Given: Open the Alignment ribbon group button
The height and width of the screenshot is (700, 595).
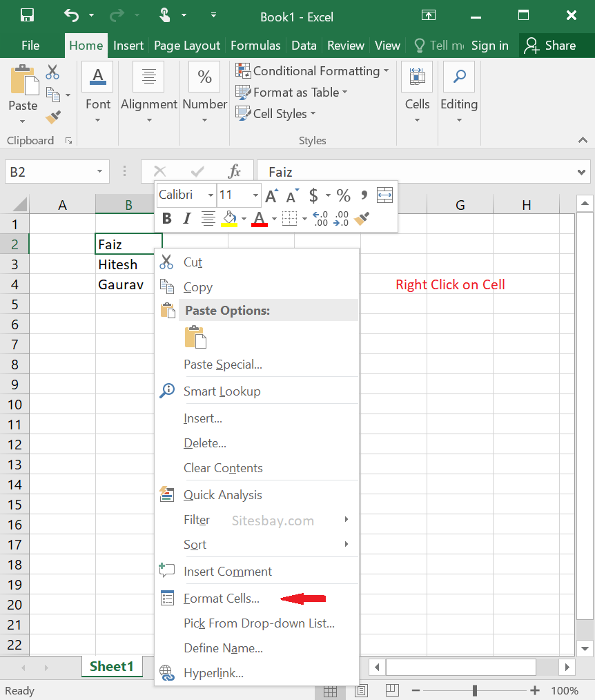Looking at the screenshot, I should [x=149, y=93].
